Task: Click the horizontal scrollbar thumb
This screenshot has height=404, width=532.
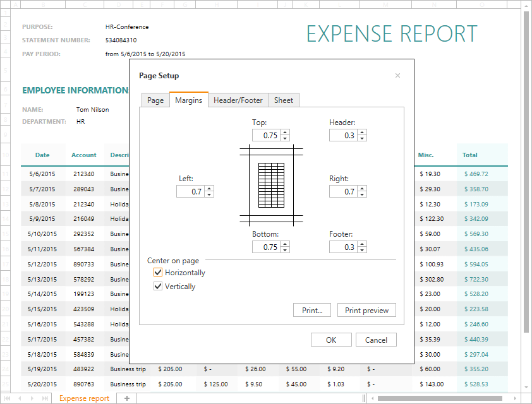Action: click(x=439, y=398)
